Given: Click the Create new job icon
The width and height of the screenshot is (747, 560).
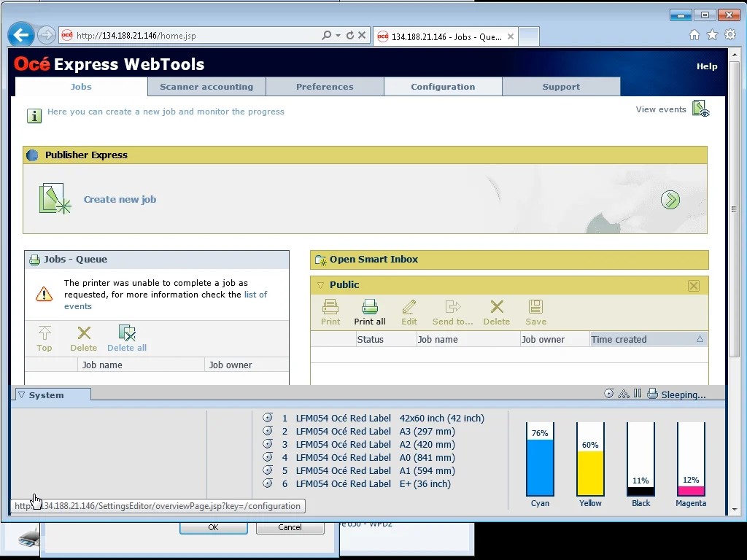Looking at the screenshot, I should (55, 199).
